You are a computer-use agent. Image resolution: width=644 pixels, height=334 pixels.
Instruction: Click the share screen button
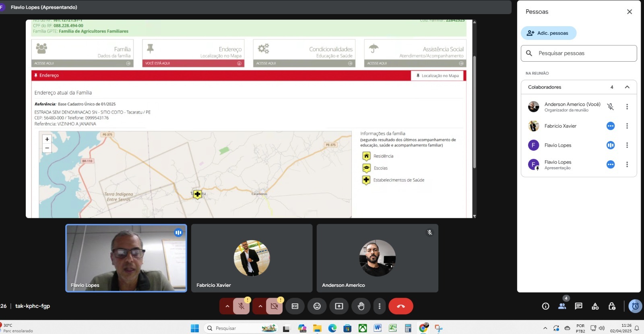339,306
